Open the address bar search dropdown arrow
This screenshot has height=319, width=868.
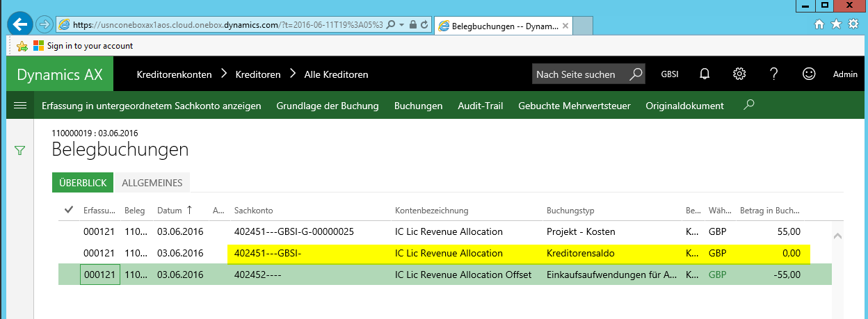click(401, 25)
